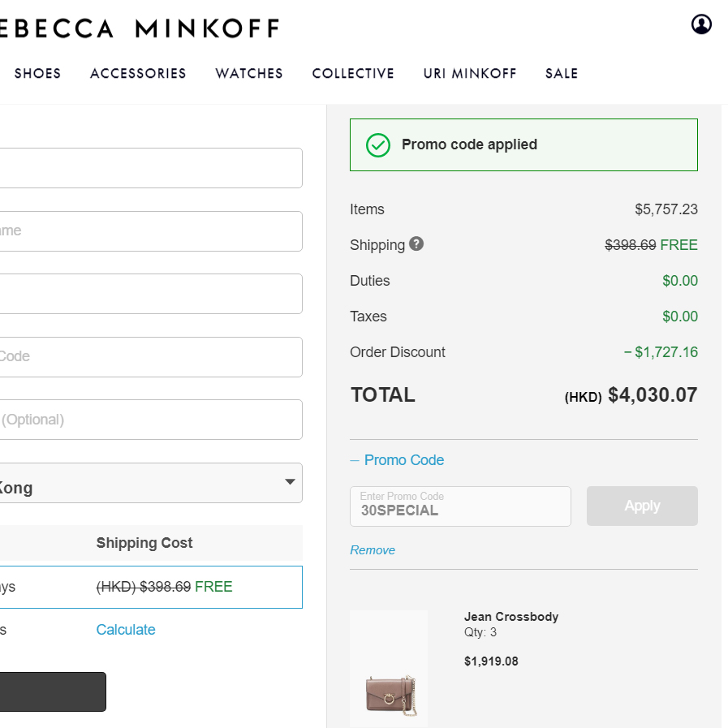Collapse the Promo Code section

point(398,460)
